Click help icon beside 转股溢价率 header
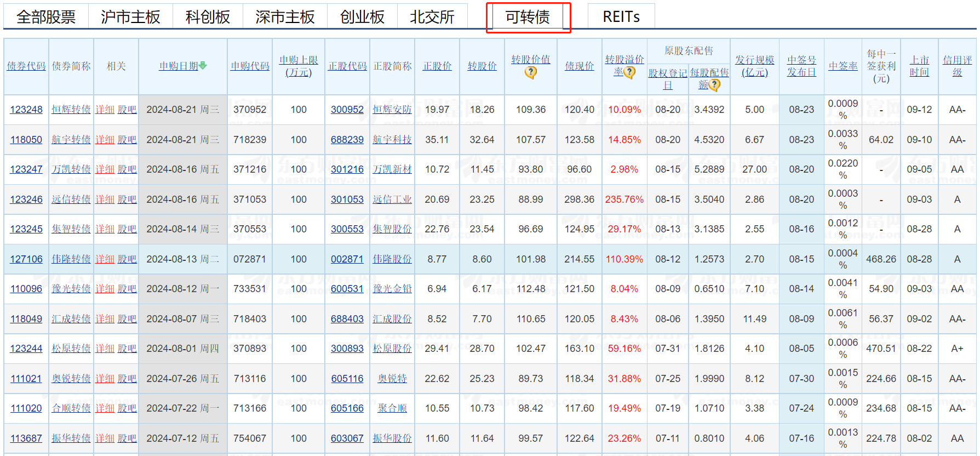This screenshot has width=980, height=456. [x=630, y=72]
